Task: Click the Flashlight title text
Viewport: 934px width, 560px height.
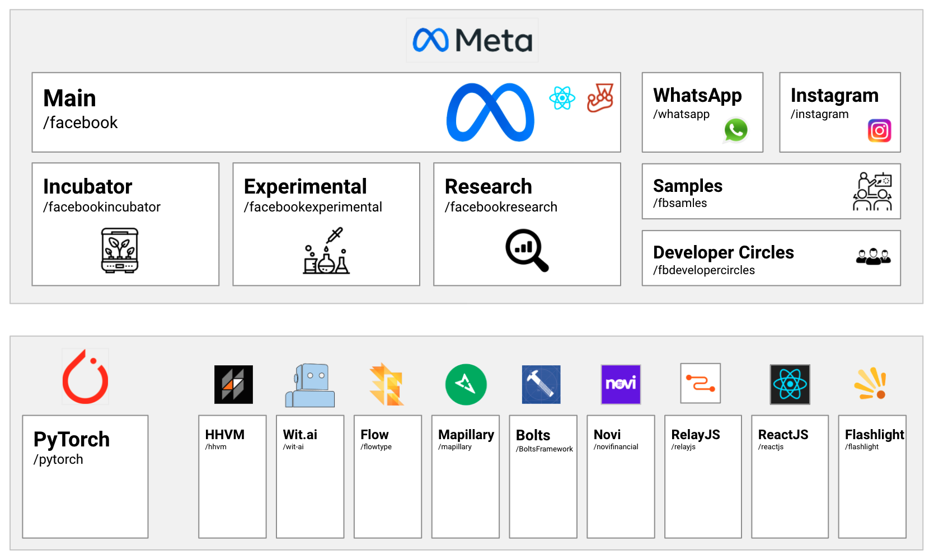Action: point(875,435)
